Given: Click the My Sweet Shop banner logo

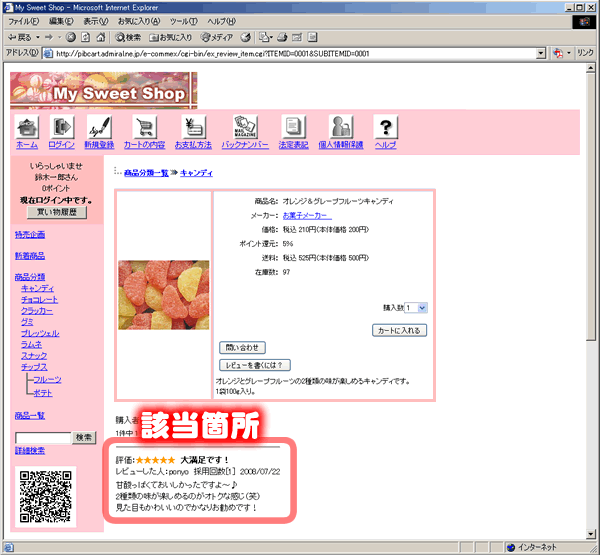Looking at the screenshot, I should point(103,90).
